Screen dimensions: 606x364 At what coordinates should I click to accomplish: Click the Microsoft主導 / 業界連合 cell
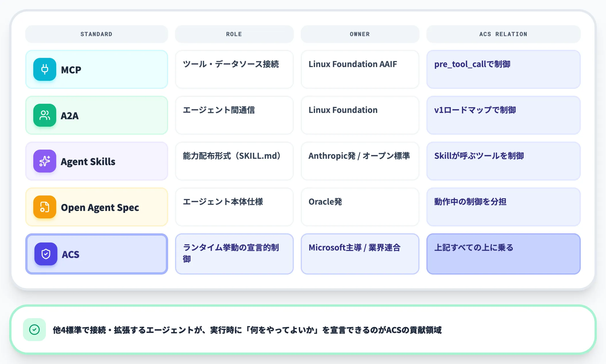[360, 254]
